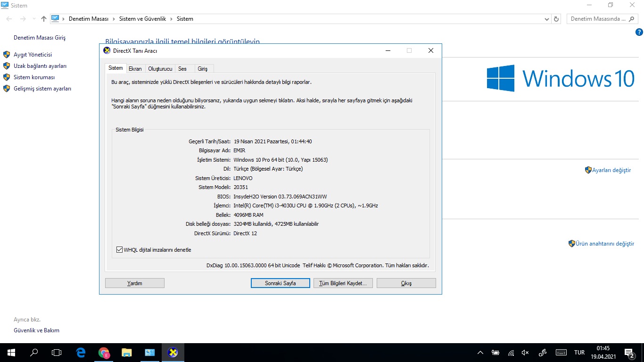
Task: Select the Sistem tab in DirectX tool
Action: point(116,68)
